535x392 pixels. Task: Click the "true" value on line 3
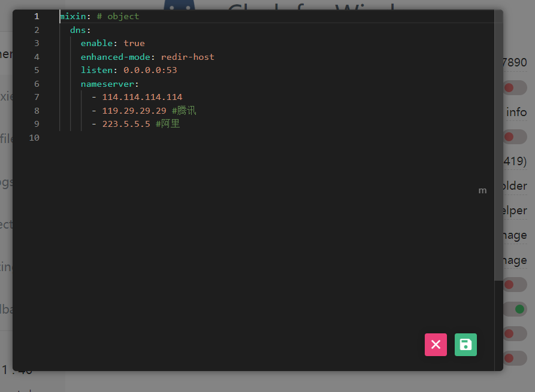(x=134, y=43)
